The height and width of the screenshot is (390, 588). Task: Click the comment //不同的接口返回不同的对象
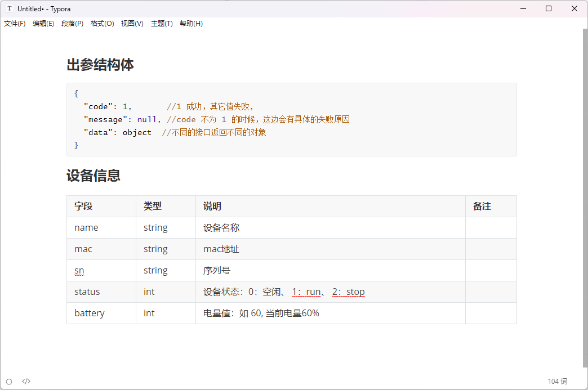214,132
